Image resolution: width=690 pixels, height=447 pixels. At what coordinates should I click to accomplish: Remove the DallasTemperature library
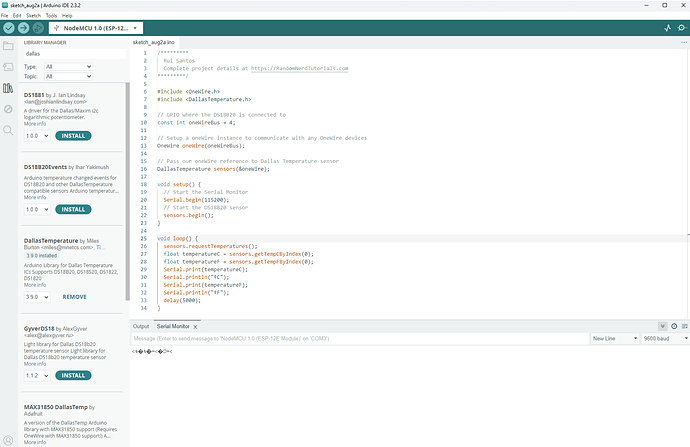pyautogui.click(x=74, y=297)
